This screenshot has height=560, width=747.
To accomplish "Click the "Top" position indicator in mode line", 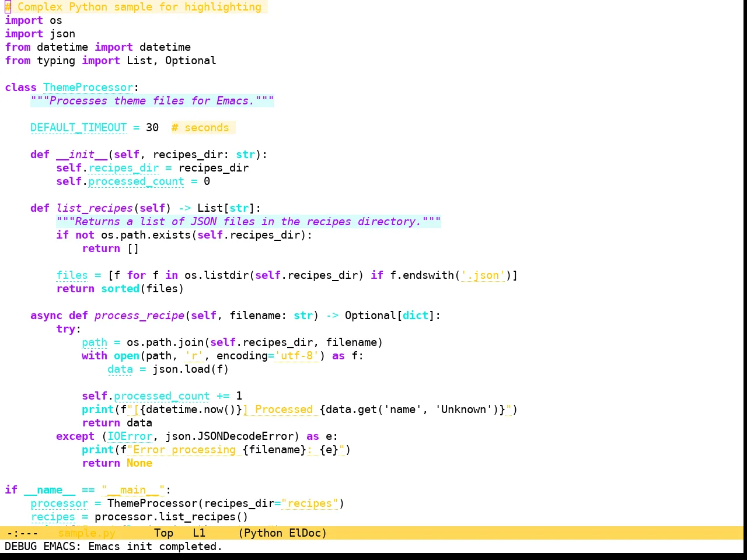I will (164, 533).
